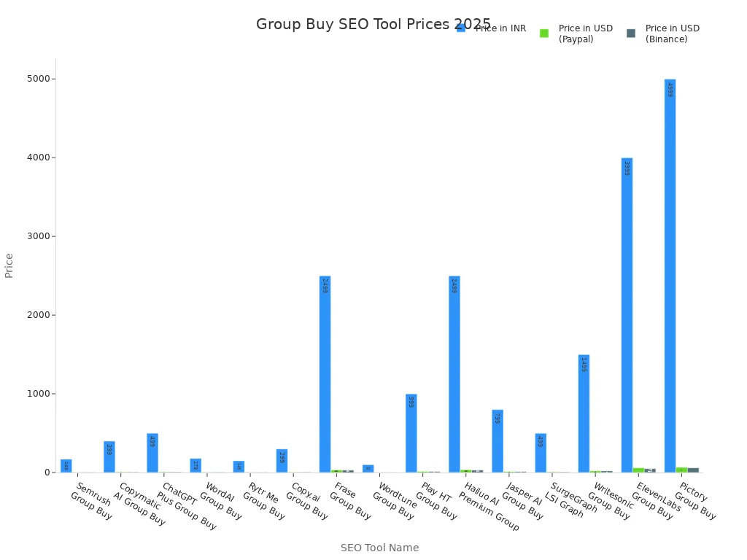Click the green Price in USD (Paypal) legend swatch

(x=544, y=34)
